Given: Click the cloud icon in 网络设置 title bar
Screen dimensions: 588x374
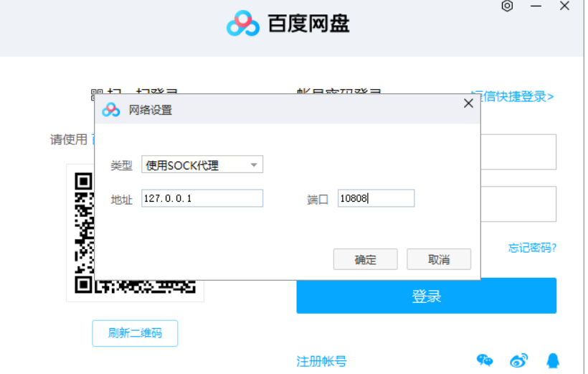Looking at the screenshot, I should (111, 110).
